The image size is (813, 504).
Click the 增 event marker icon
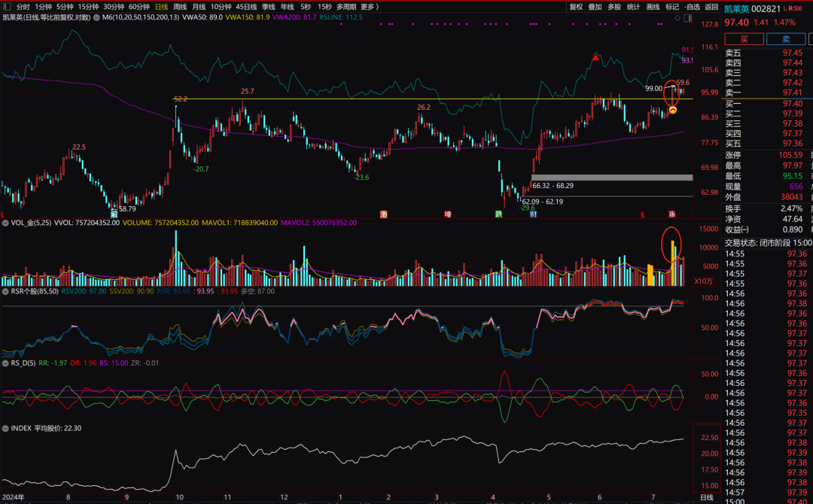click(447, 214)
